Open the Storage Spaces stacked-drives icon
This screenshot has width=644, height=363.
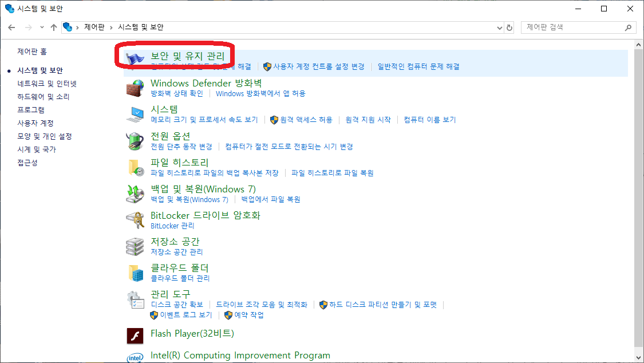tap(135, 246)
